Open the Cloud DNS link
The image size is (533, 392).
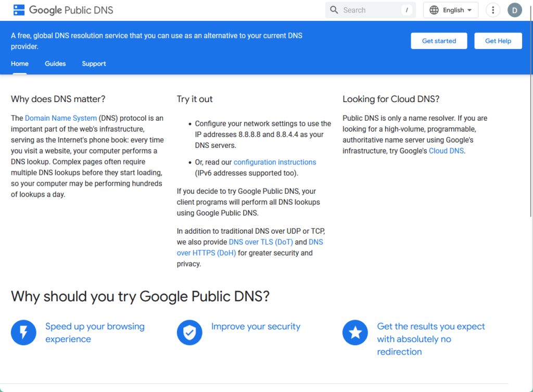click(446, 151)
